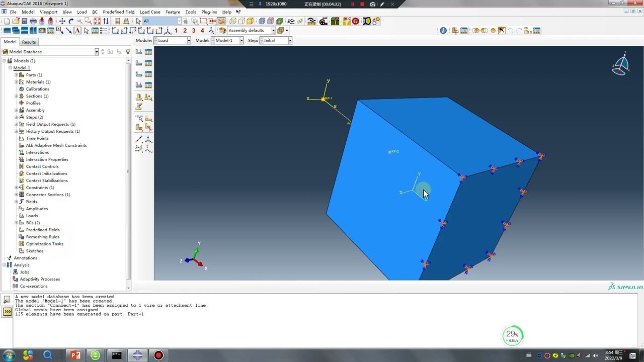This screenshot has width=644, height=362.
Task: Save the model database via the disk icon
Action: click(x=24, y=21)
